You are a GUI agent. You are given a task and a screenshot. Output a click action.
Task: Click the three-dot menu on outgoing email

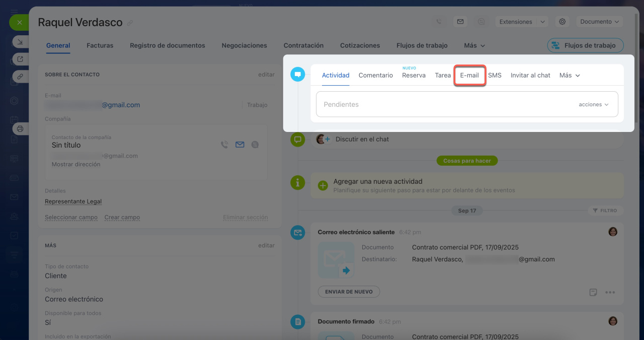click(610, 292)
